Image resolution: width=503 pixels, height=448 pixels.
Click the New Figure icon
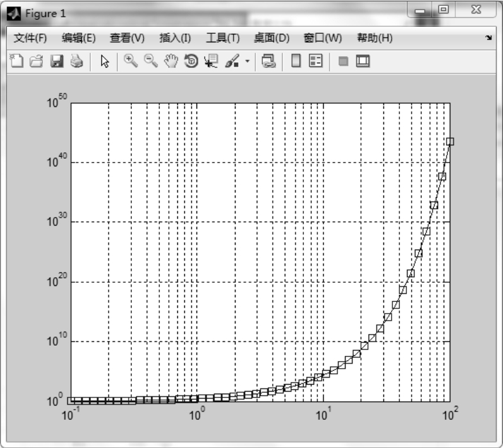(x=17, y=61)
